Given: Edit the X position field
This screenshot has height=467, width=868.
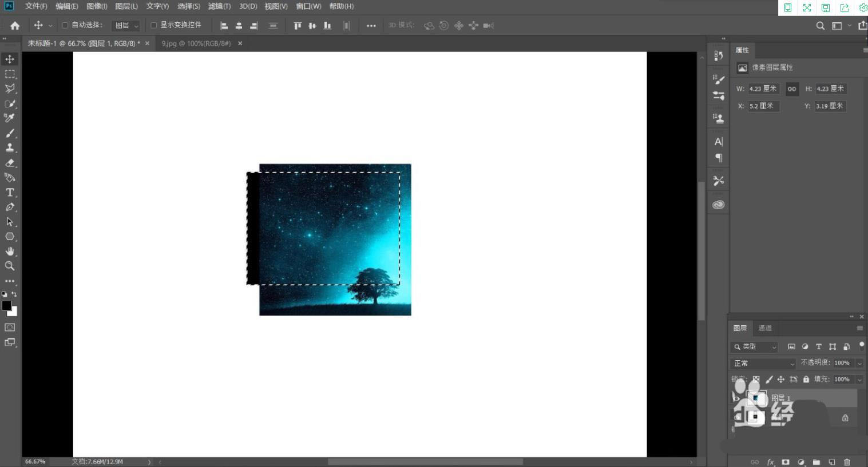Looking at the screenshot, I should [x=763, y=106].
